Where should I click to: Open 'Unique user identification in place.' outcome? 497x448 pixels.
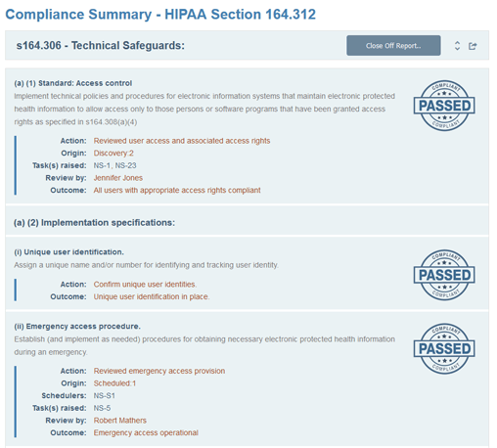[x=152, y=296]
